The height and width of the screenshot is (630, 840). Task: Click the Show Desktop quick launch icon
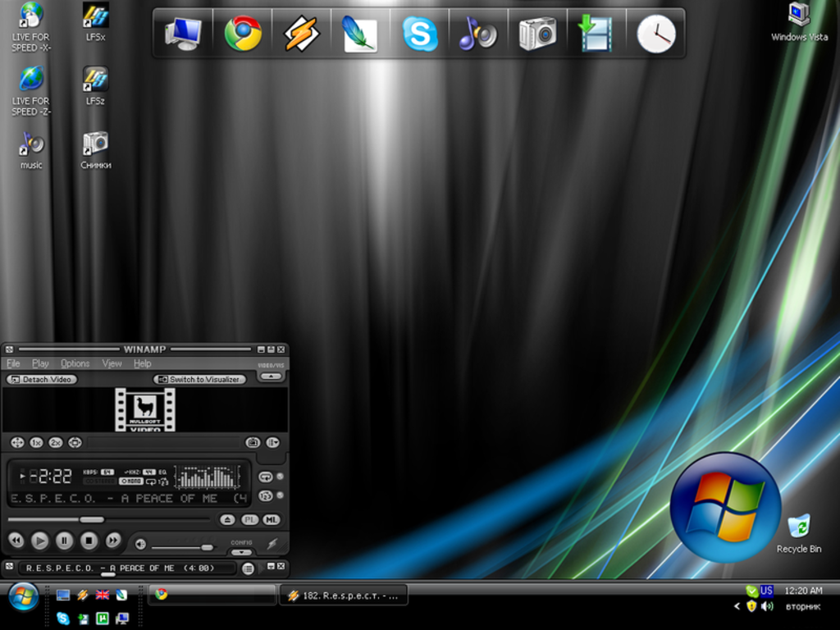coord(62,595)
